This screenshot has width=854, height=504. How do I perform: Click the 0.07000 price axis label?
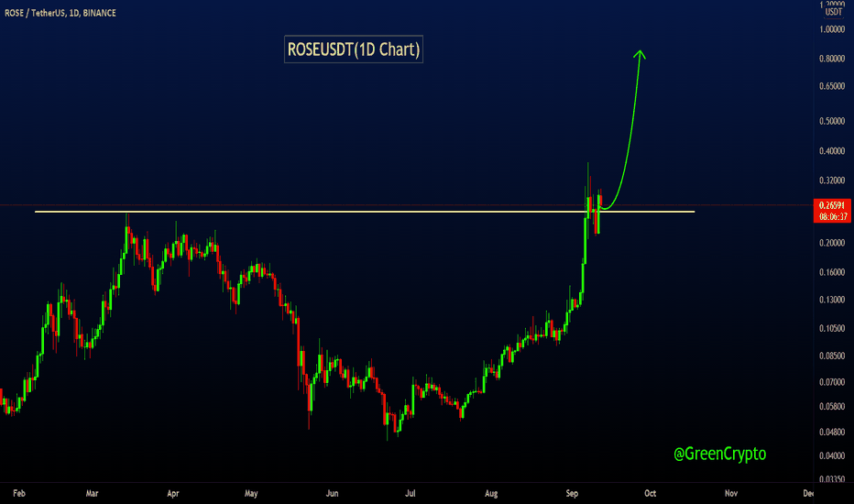832,382
